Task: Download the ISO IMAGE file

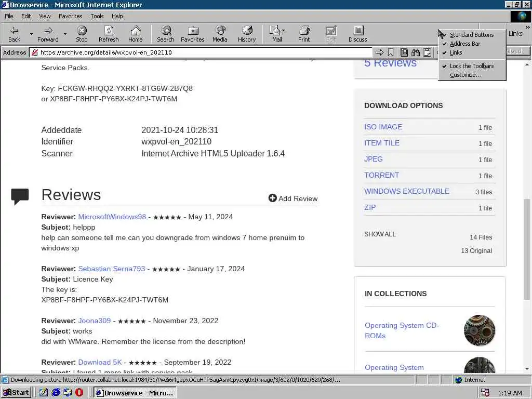Action: [x=383, y=127]
